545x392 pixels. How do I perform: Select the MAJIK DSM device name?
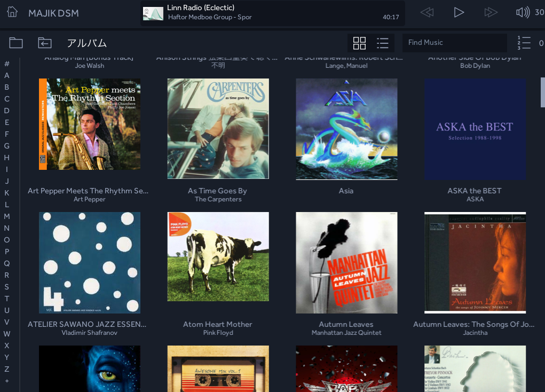(53, 13)
